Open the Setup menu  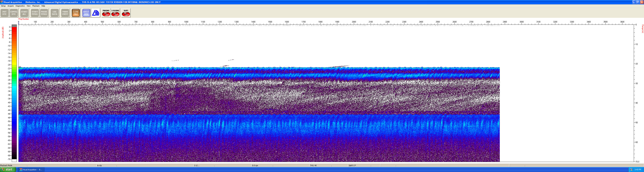[3, 6]
